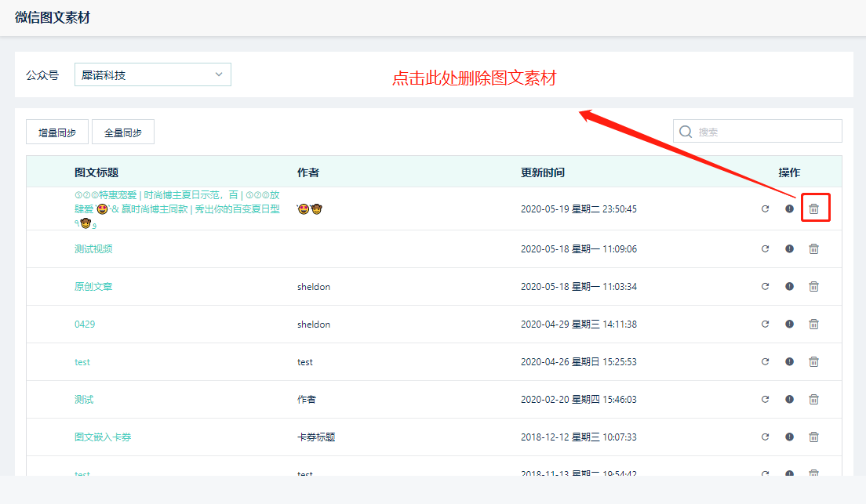Click the 操作 column header
The image size is (866, 504).
pos(789,172)
